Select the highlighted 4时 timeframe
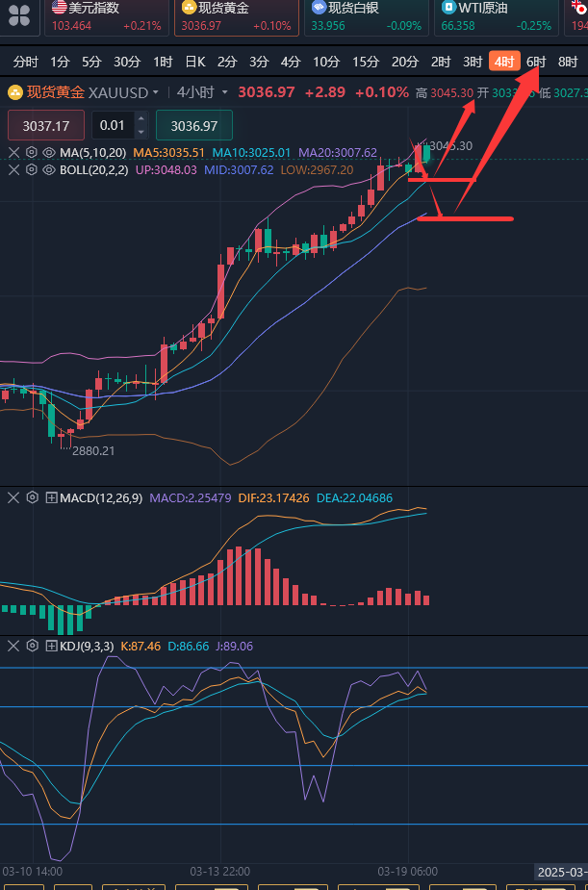Image resolution: width=588 pixels, height=890 pixels. (x=504, y=62)
